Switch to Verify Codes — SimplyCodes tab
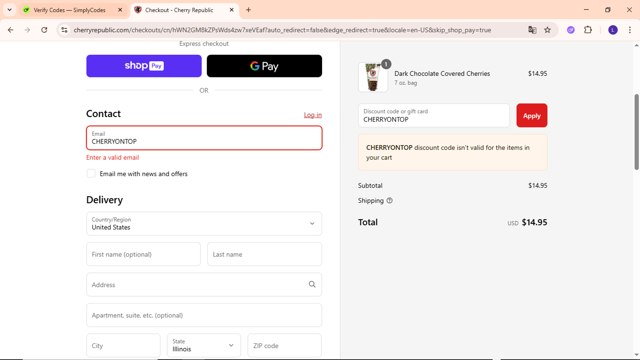Image resolution: width=640 pixels, height=360 pixels. pos(69,10)
